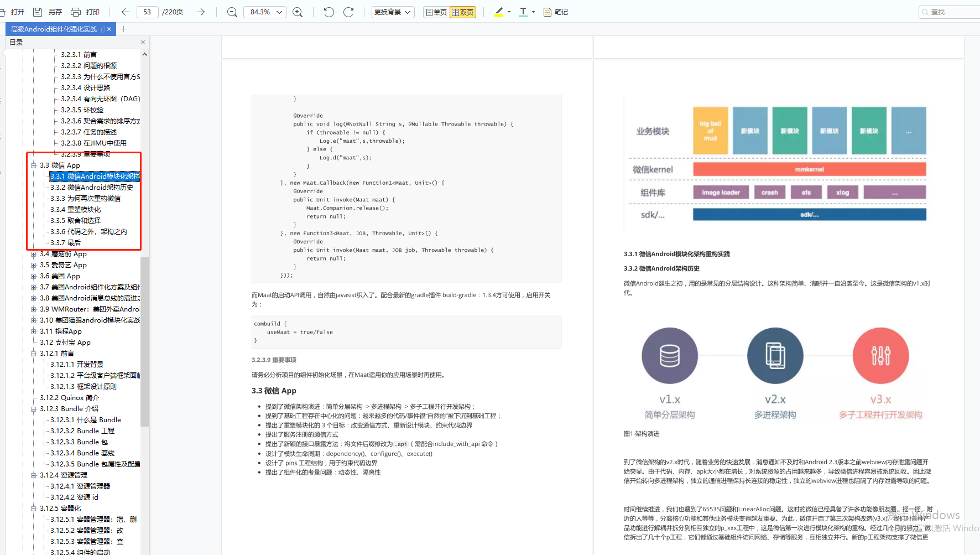
Task: Expand the 3.5 爱奇艺 App node
Action: click(34, 265)
